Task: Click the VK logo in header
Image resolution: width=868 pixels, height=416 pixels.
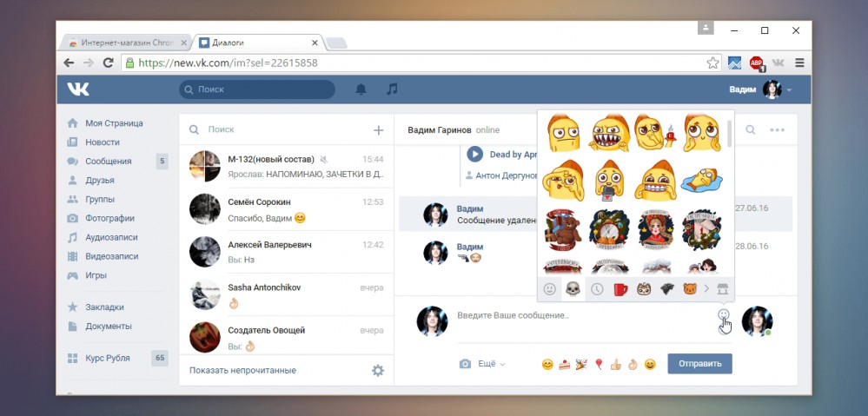Action: (x=78, y=89)
